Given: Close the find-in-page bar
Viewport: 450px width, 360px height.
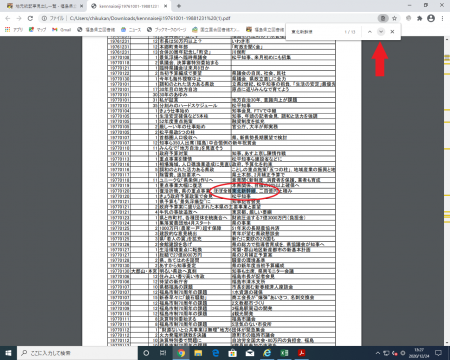Looking at the screenshot, I should (x=392, y=32).
